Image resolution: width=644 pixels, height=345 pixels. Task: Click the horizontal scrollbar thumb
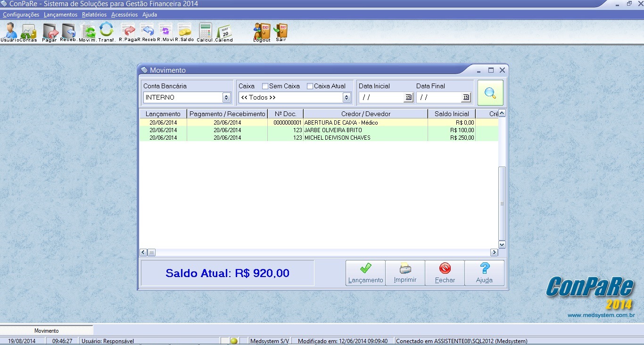(x=152, y=252)
